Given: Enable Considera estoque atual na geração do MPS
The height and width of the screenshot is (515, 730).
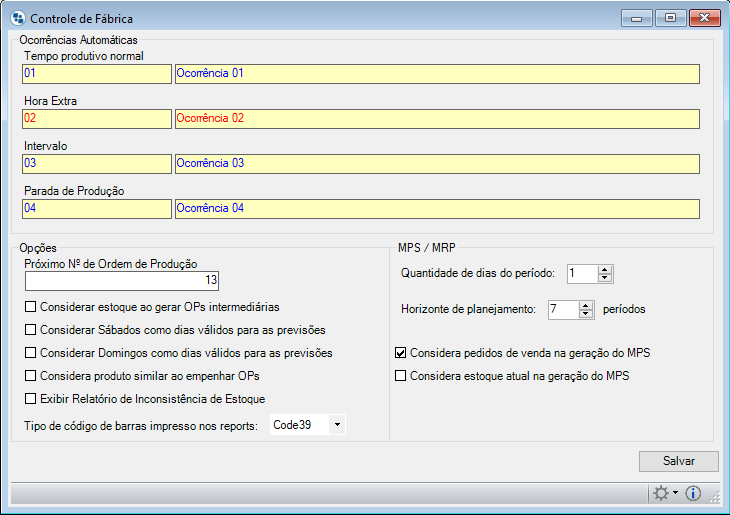Looking at the screenshot, I should click(401, 376).
